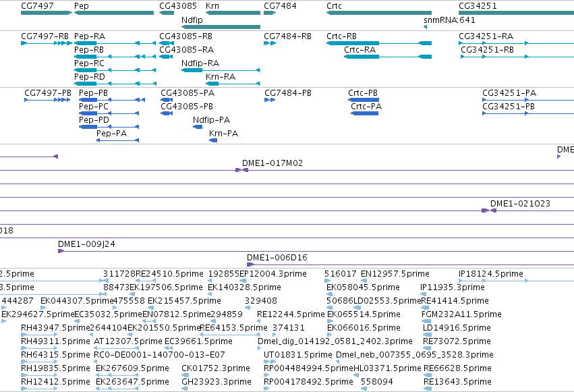574x392 pixels.
Task: Click the CG7484-PB protein label
Action: tap(288, 93)
